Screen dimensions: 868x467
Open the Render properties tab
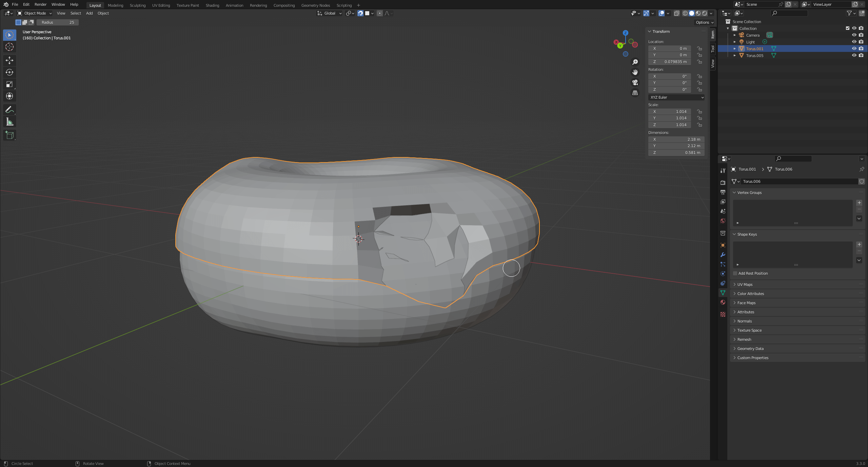723,182
